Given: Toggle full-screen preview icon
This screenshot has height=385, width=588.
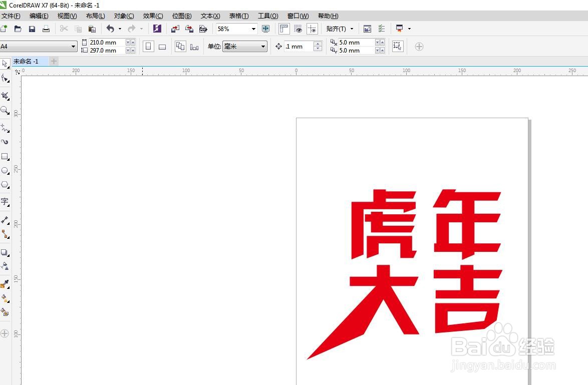Looking at the screenshot, I should (265, 29).
